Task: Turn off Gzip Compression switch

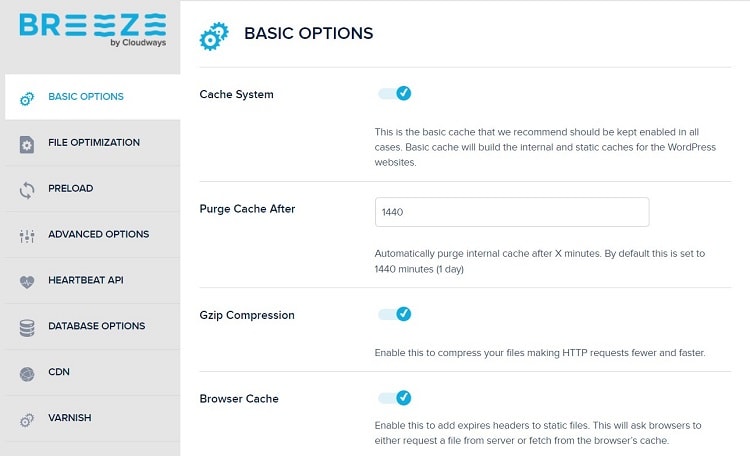Action: pos(395,314)
